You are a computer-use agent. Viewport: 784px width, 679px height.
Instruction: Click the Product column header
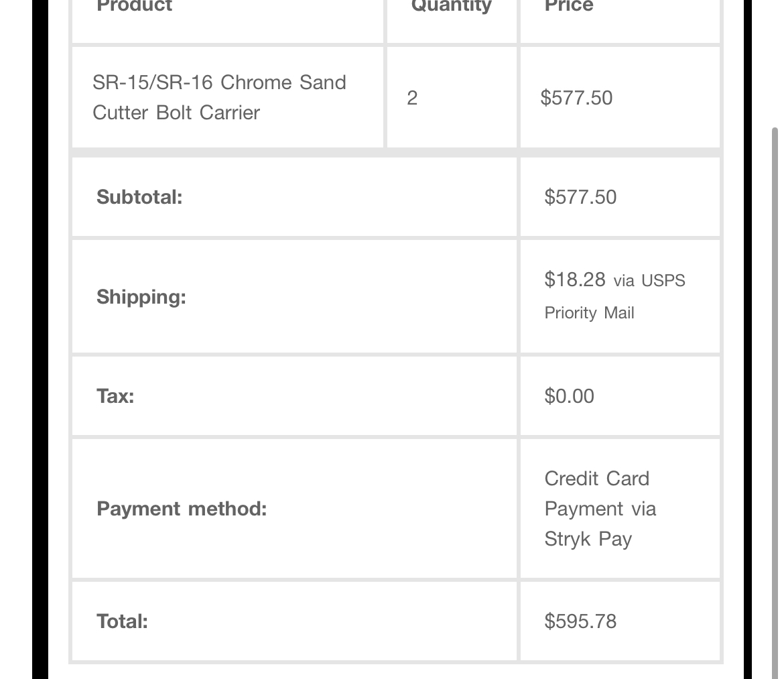point(134,6)
